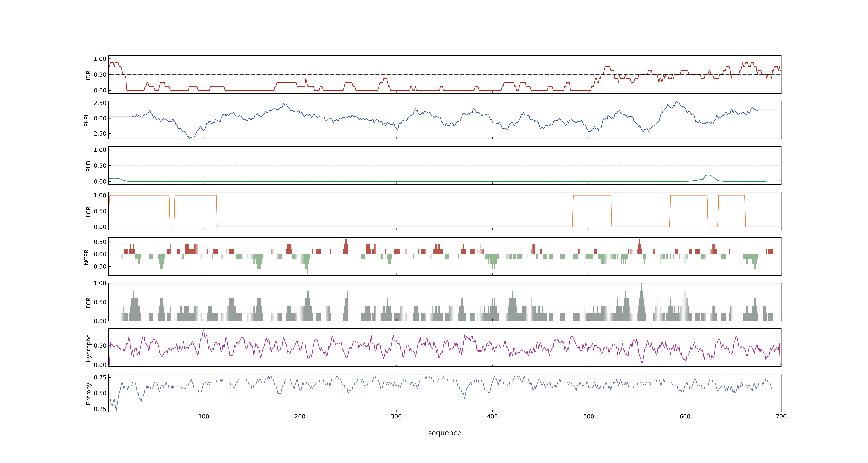Click the 0.00 tick of the IDR panel
The image size is (868, 463).
coord(100,90)
